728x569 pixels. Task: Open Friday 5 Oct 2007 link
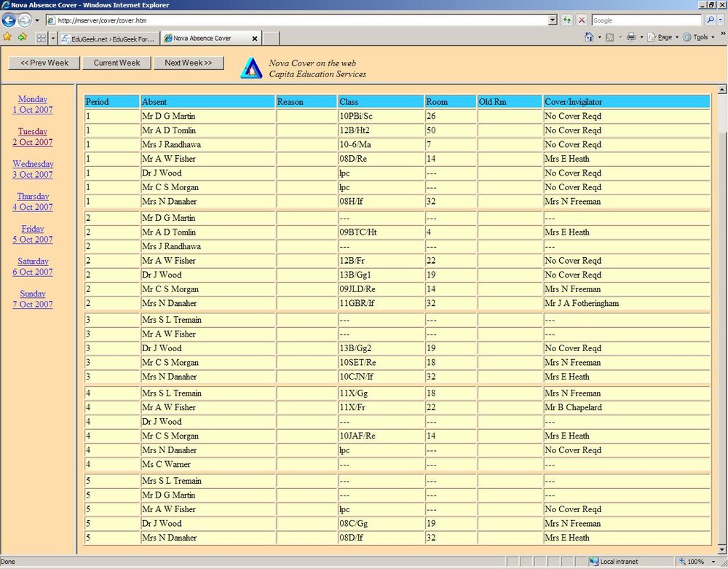[33, 235]
